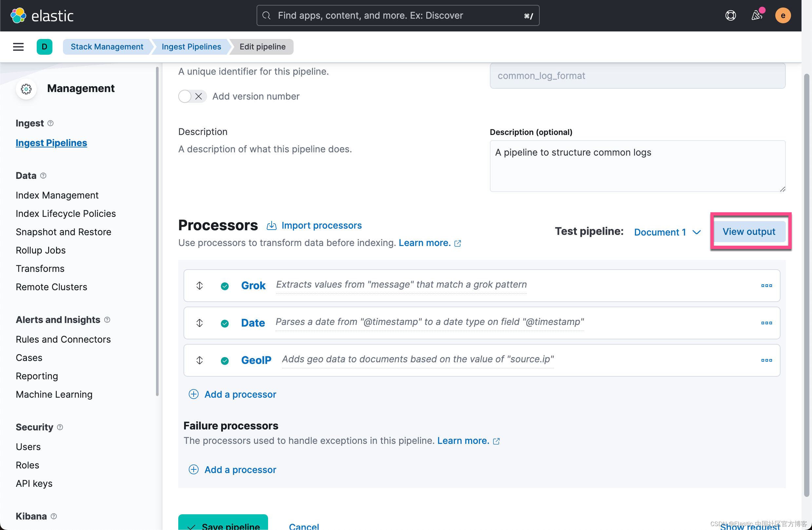Open the What's New party popper notifications
812x530 pixels.
coord(757,15)
